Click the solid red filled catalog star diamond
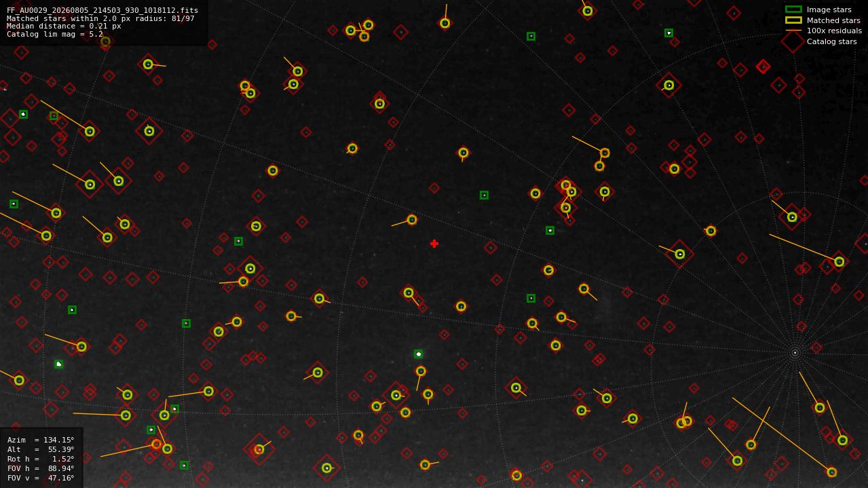The height and width of the screenshot is (488, 868). [x=763, y=67]
